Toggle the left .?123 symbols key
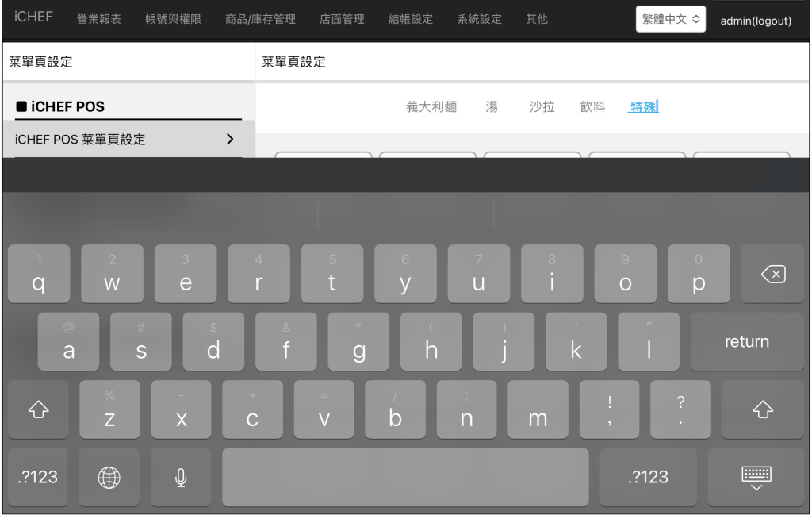The image size is (812, 515). pyautogui.click(x=38, y=477)
